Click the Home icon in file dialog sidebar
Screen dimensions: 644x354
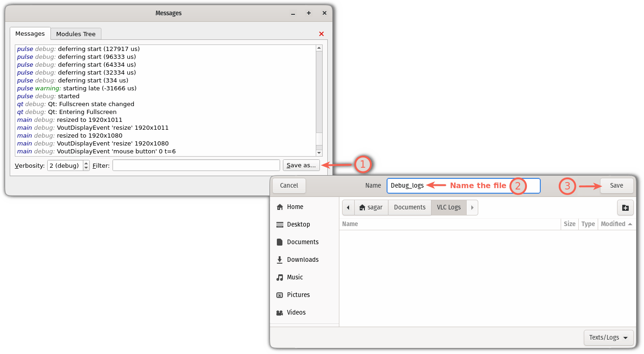click(x=280, y=207)
